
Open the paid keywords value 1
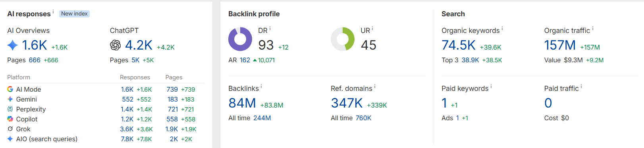pyautogui.click(x=444, y=103)
